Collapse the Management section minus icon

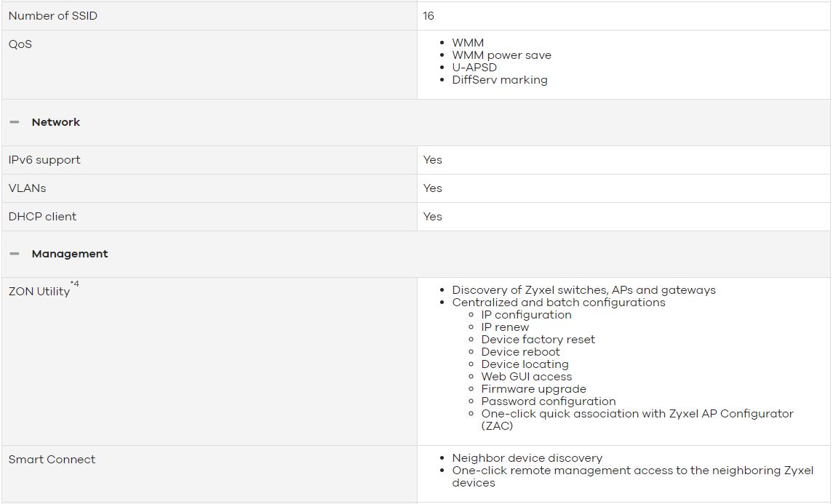click(15, 254)
